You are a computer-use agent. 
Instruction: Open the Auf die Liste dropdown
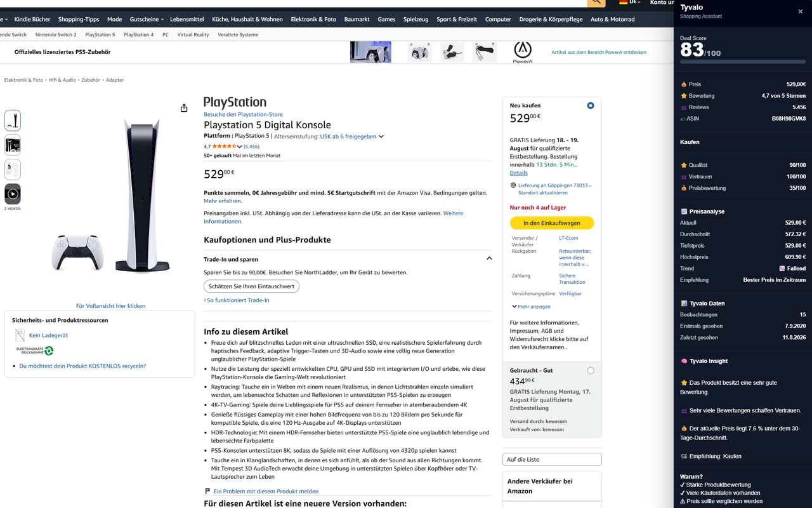552,459
